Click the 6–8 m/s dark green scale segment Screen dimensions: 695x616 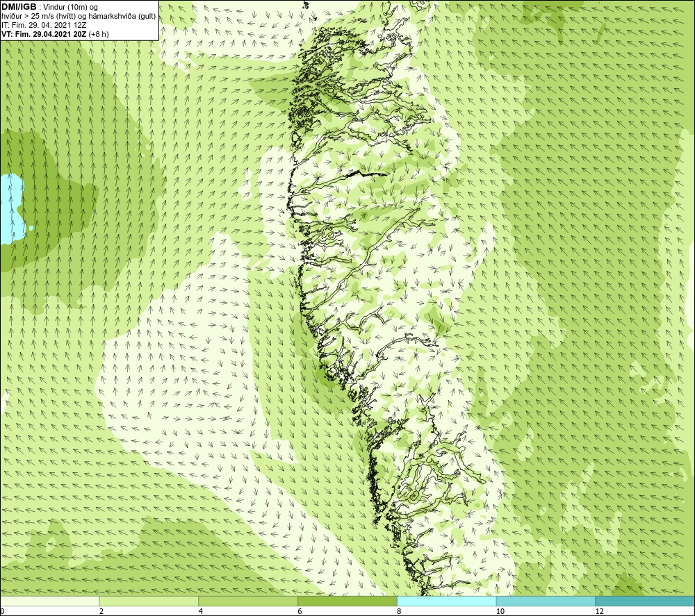point(347,601)
